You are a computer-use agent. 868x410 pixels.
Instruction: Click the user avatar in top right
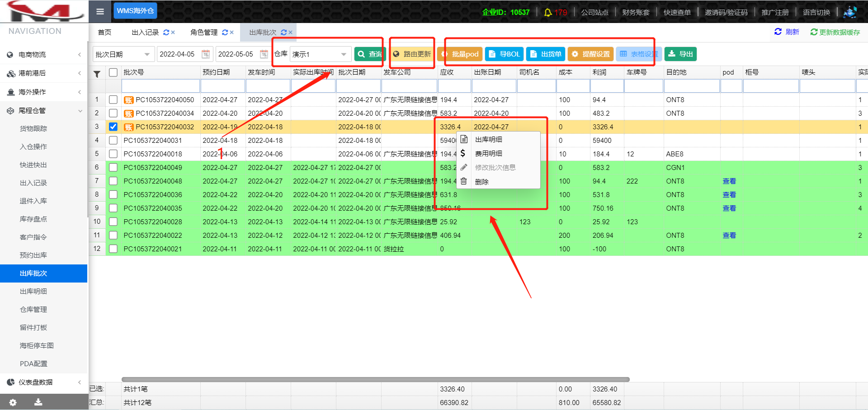pyautogui.click(x=850, y=12)
